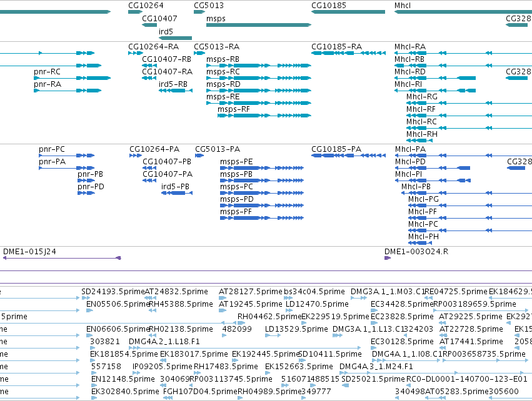
Task: Click clone DMG4A3_1.M24.F1
Action: click(x=376, y=367)
